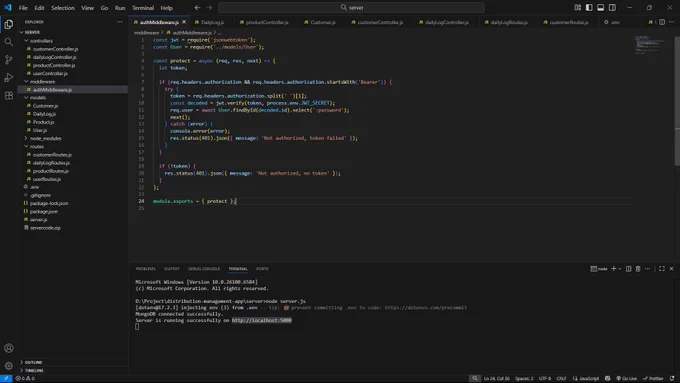The image size is (680, 383).
Task: Switch to the PROBLEMS panel tab
Action: point(145,268)
